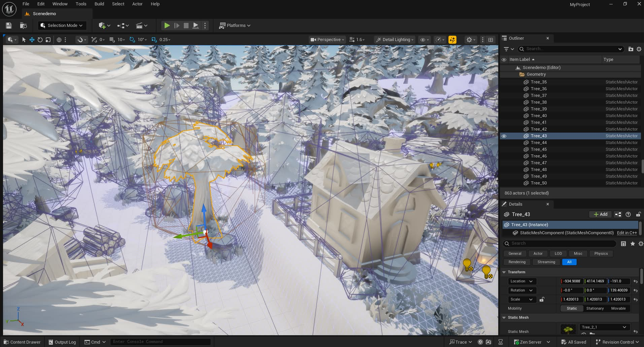Image resolution: width=644 pixels, height=347 pixels.
Task: Collapse the Transform section
Action: click(504, 272)
